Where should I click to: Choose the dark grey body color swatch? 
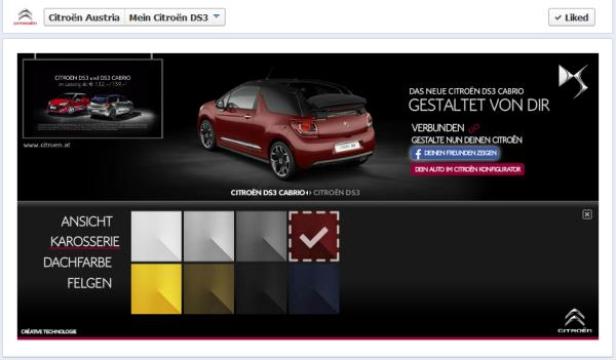point(261,236)
